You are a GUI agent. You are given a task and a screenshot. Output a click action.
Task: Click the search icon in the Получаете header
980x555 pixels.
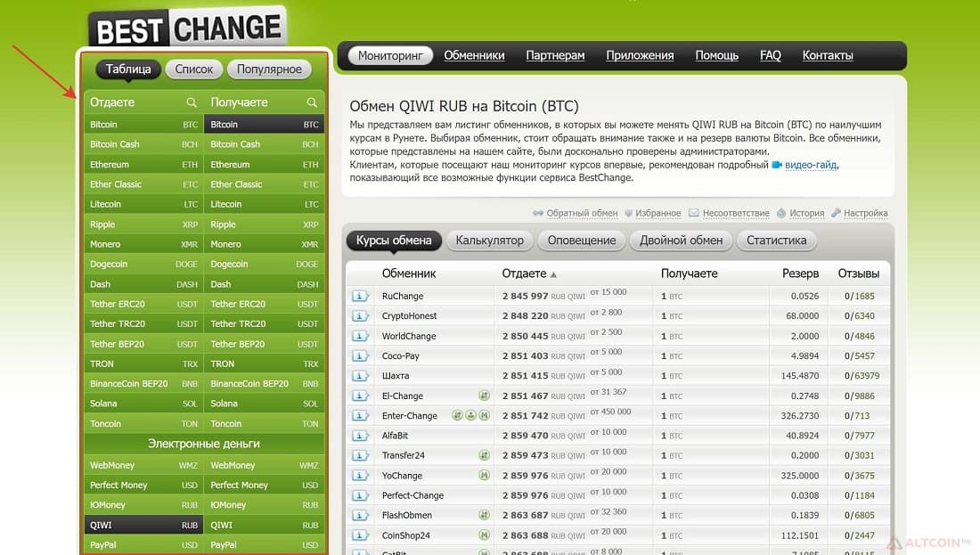click(312, 102)
